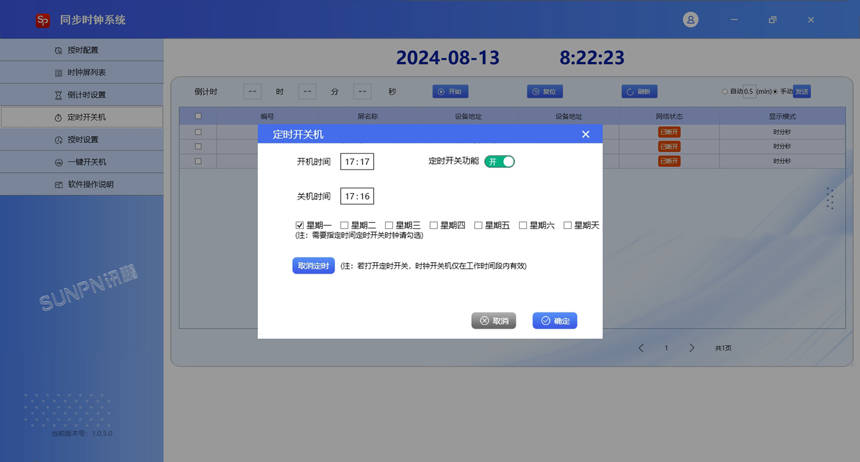Viewport: 860px width, 462px height.
Task: Click the 网络状态 column header
Action: point(669,116)
